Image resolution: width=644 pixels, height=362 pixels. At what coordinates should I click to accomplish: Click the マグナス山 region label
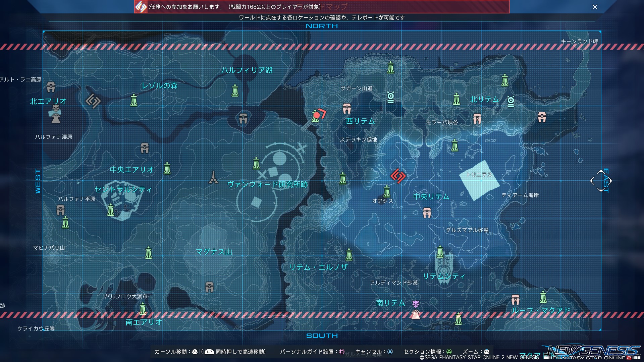click(214, 252)
